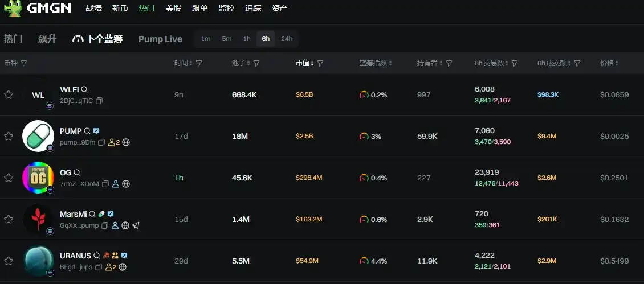The image size is (644, 284).
Task: Click OG developer person icon
Action: click(116, 184)
